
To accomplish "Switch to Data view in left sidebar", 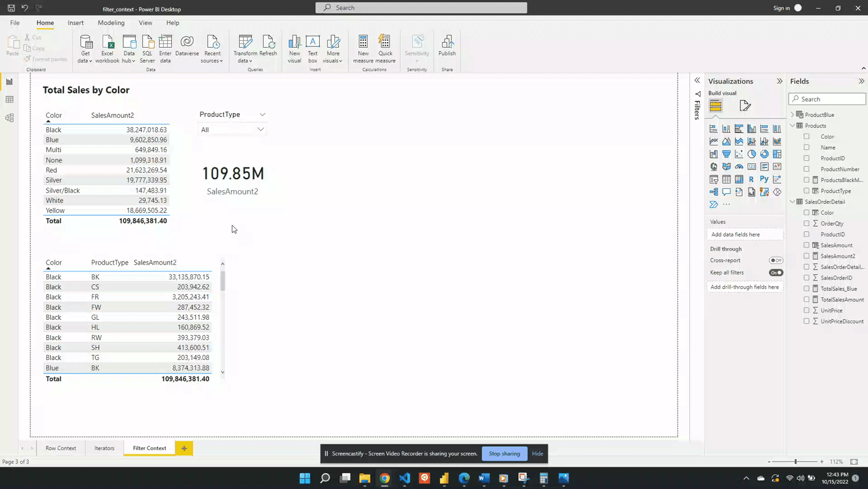I will click(x=10, y=100).
